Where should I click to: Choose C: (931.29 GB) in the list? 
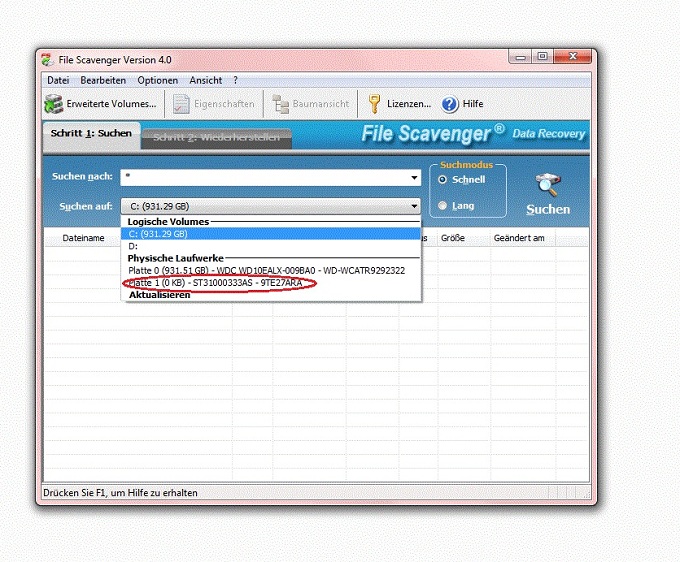click(271, 234)
